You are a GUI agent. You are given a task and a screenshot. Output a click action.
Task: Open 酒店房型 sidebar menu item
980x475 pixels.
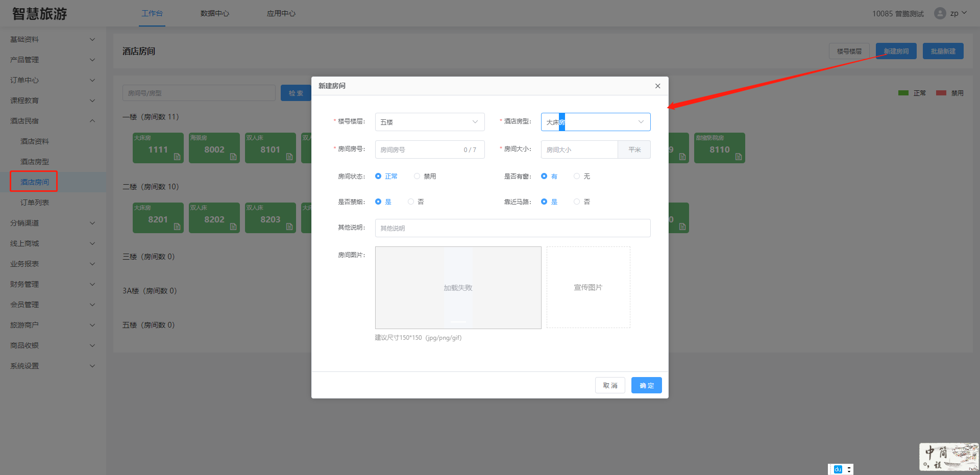tap(35, 162)
